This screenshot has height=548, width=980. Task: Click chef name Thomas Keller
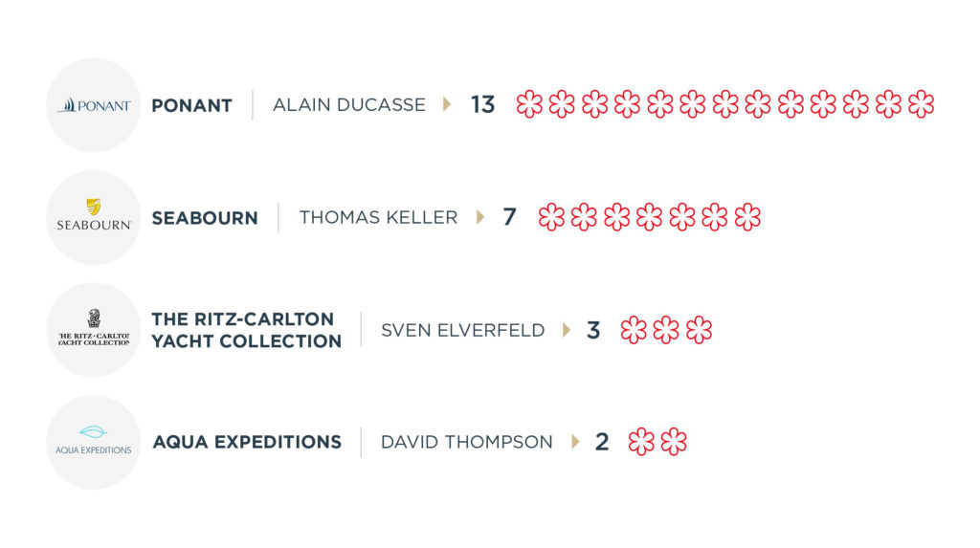tap(378, 217)
